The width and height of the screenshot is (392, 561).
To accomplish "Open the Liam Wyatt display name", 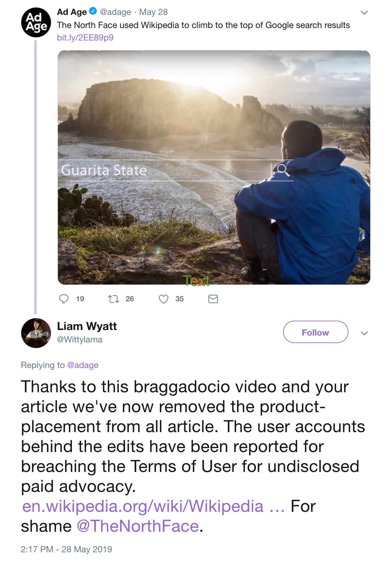I will 87,326.
